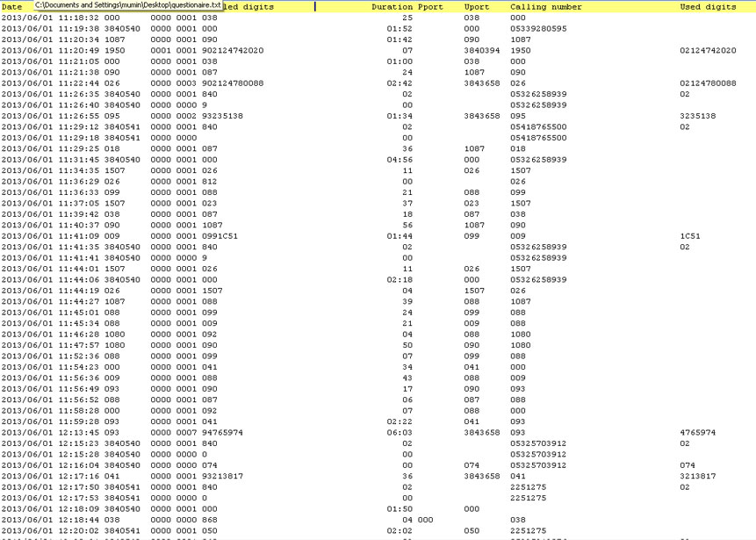Select used digits value 1C51
This screenshot has height=540, width=756.
click(690, 236)
